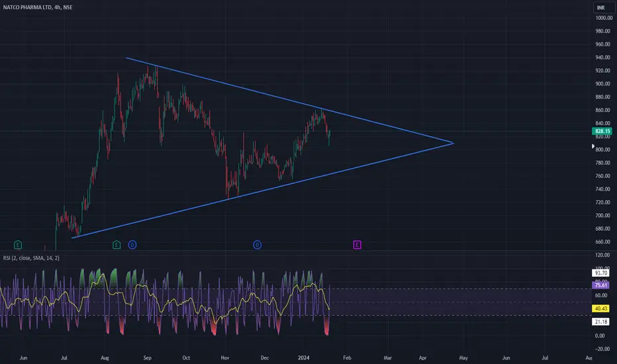Click the Feb label on time axis
The image size is (617, 364).
347,357
